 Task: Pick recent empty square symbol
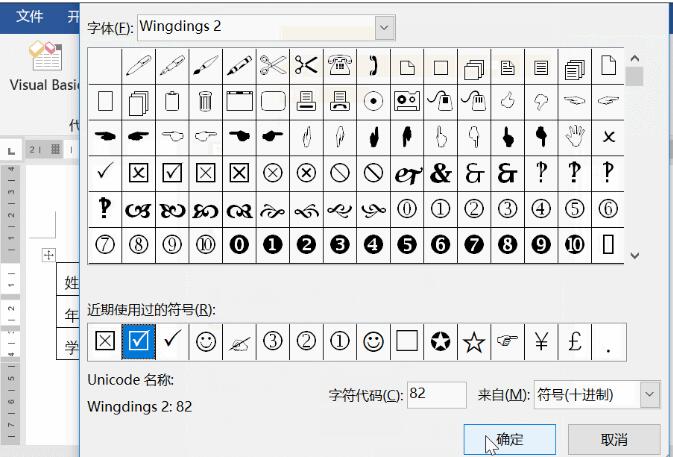pyautogui.click(x=407, y=342)
